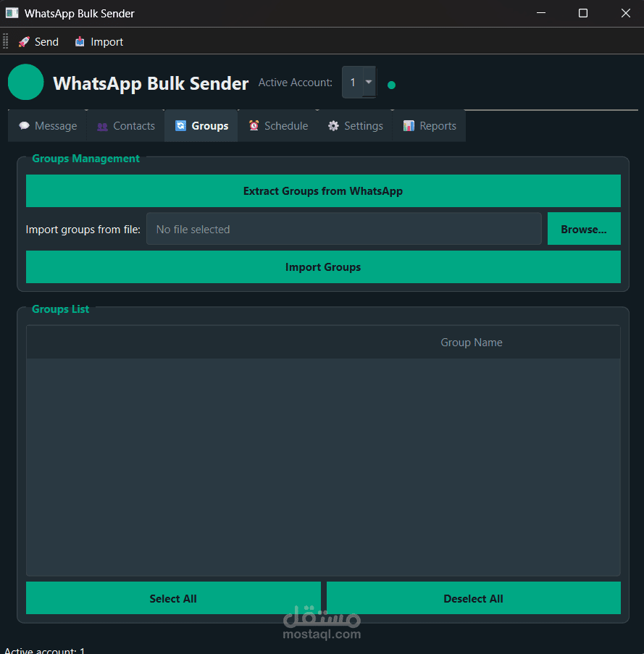The image size is (644, 654).
Task: Click the Send toolbar label
Action: [46, 42]
